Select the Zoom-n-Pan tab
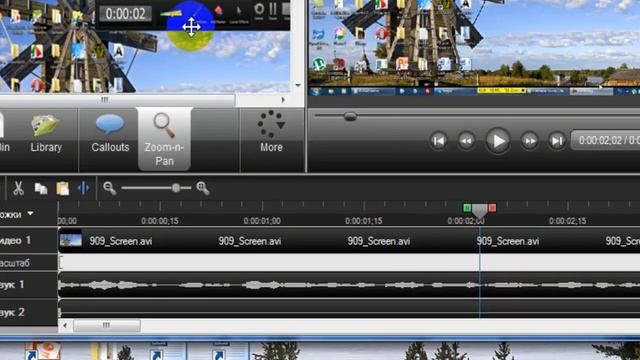Viewport: 640px width, 360px height. (x=164, y=139)
